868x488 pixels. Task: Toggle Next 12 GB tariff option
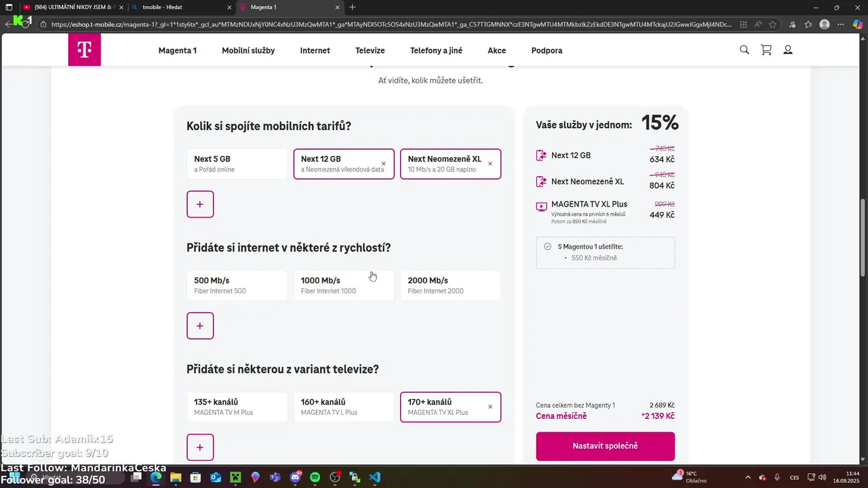[x=344, y=164]
